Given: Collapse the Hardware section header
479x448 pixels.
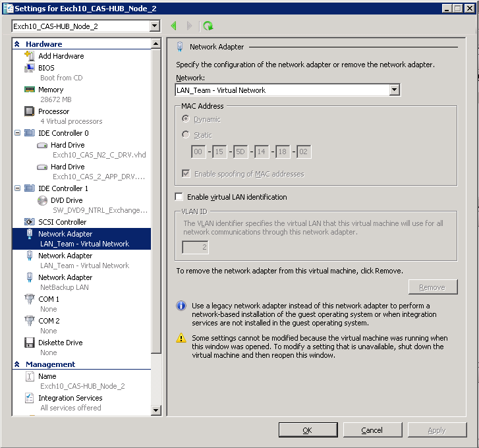Looking at the screenshot, I should point(17,44).
